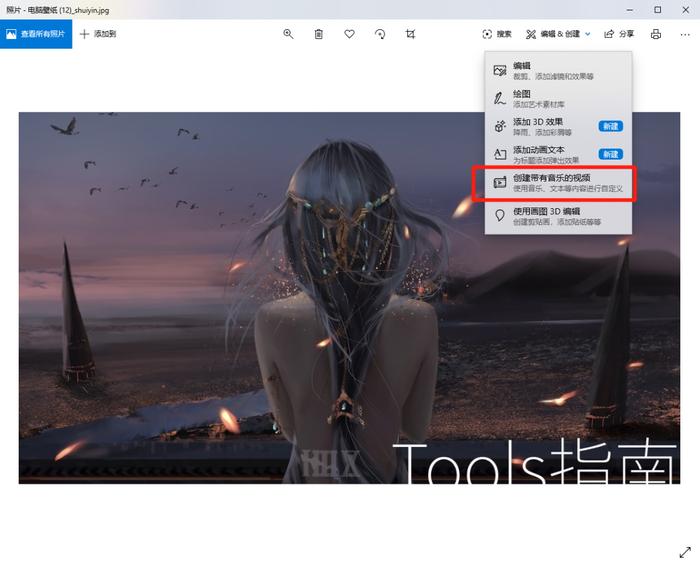700x567 pixels.
Task: Maximize the Photos window
Action: 658,9
